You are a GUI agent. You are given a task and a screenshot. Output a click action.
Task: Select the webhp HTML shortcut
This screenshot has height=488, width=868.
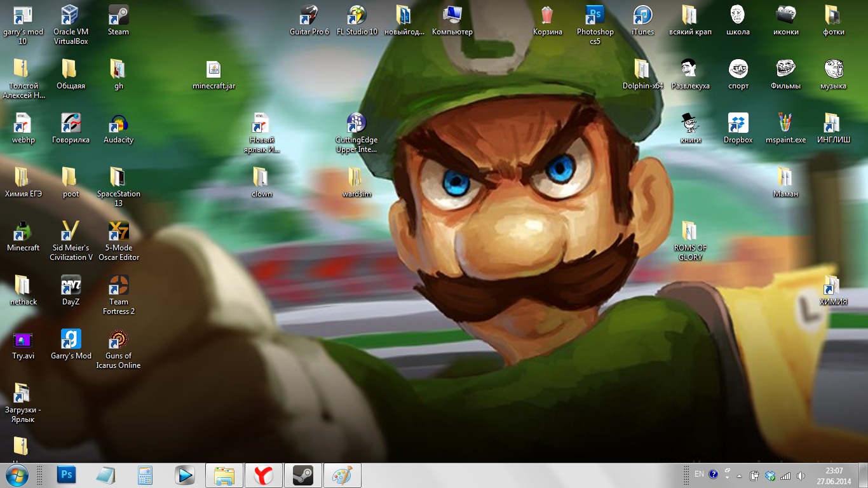tap(23, 128)
